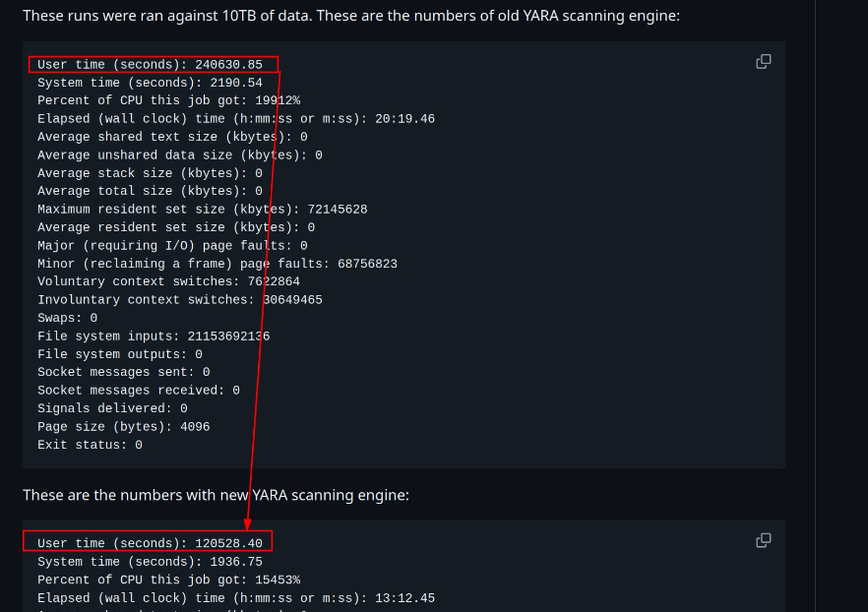
Task: Click the 'Involuntary context switches' line
Action: [x=179, y=300]
